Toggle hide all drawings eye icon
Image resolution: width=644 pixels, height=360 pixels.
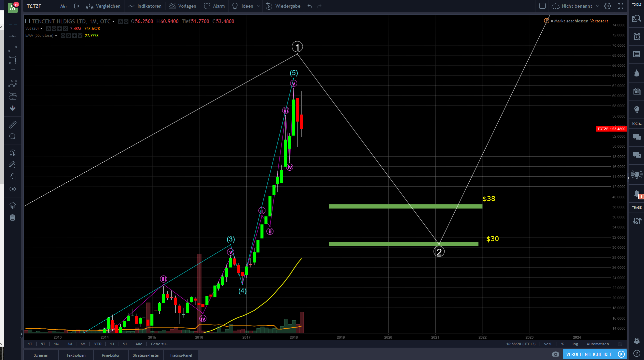[x=13, y=189]
